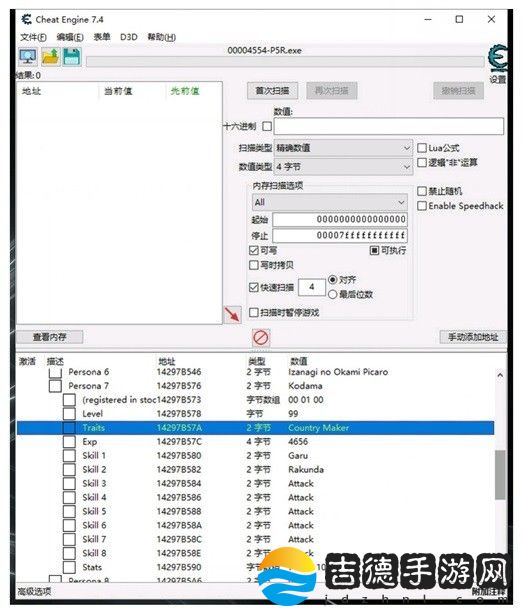Select the 对齐 radio button
524x612 pixels.
coord(332,280)
